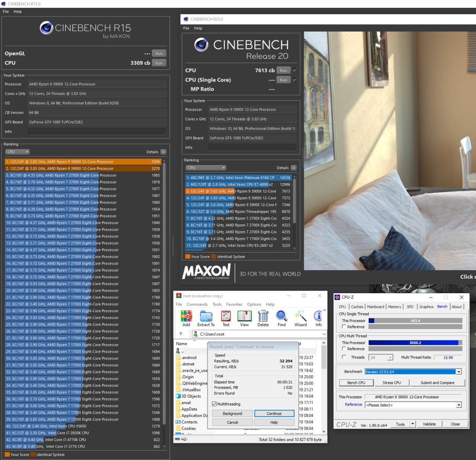Click the Info icon in WinRAR toolbar
476x460 pixels.
tap(318, 316)
